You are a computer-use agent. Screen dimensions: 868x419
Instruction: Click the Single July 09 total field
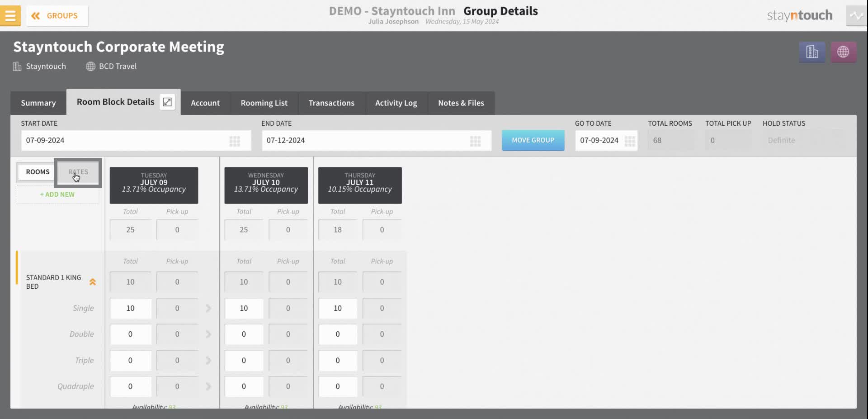pyautogui.click(x=130, y=309)
